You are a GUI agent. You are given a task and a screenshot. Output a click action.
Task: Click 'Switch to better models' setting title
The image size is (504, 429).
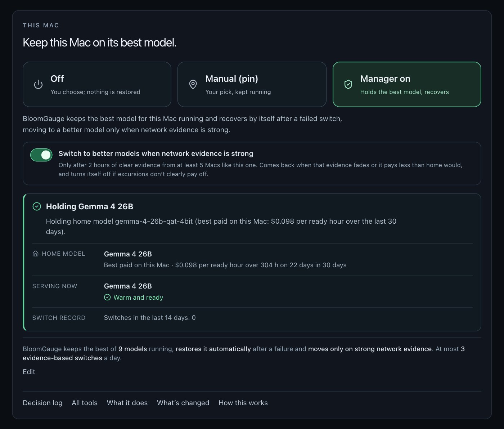(x=156, y=153)
